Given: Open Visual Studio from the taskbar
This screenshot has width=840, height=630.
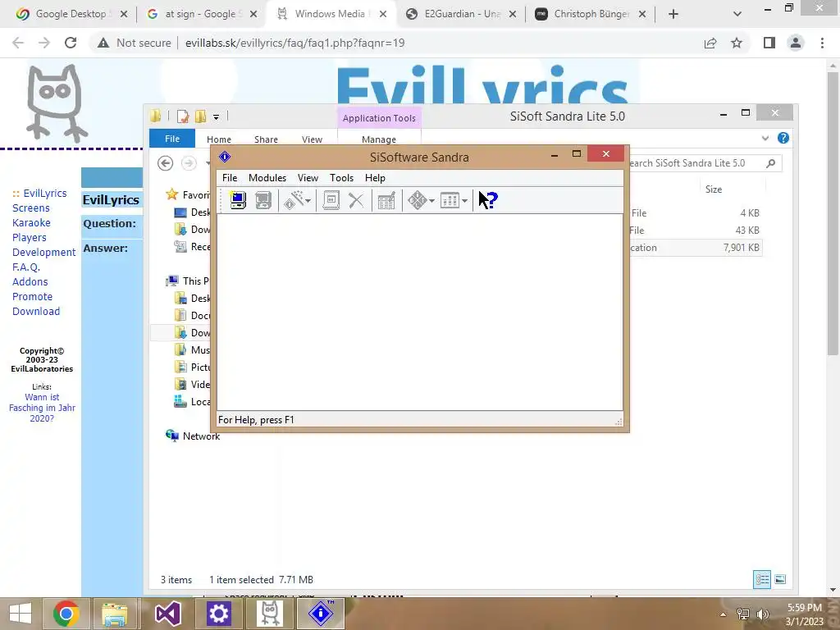Looking at the screenshot, I should coord(167,614).
